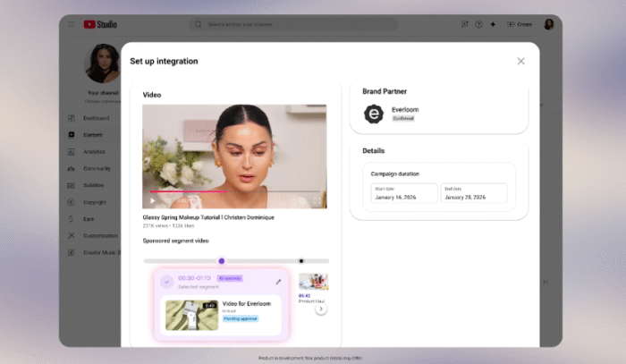Click the Creator Music icon
This screenshot has width=626, height=364.
[x=71, y=252]
